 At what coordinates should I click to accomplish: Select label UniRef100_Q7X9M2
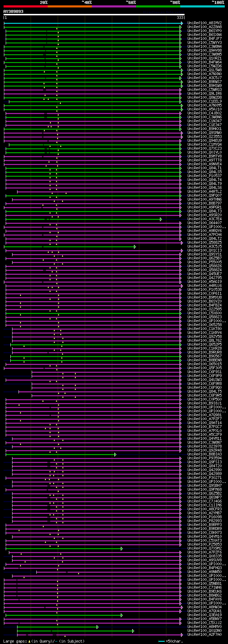click(204, 548)
